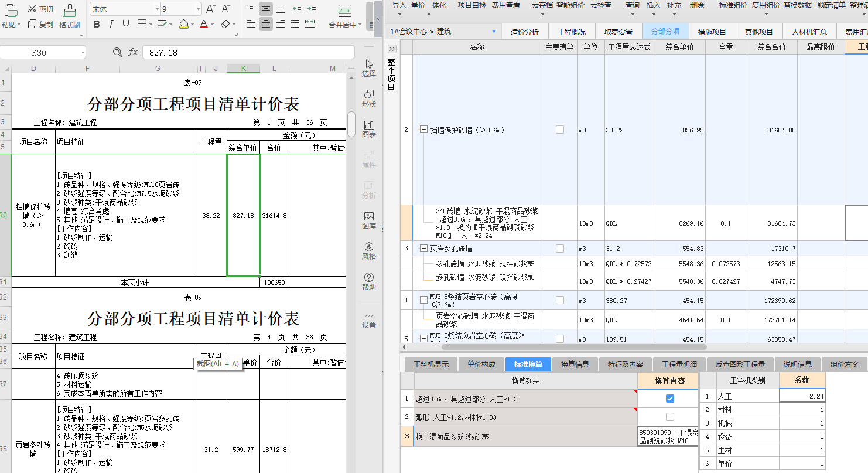
Task: Open the Gallery (图库) sidebar tool
Action: point(369,220)
